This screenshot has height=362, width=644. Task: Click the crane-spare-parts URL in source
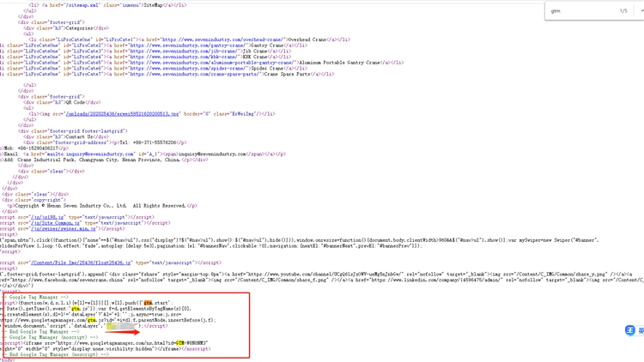196,75
